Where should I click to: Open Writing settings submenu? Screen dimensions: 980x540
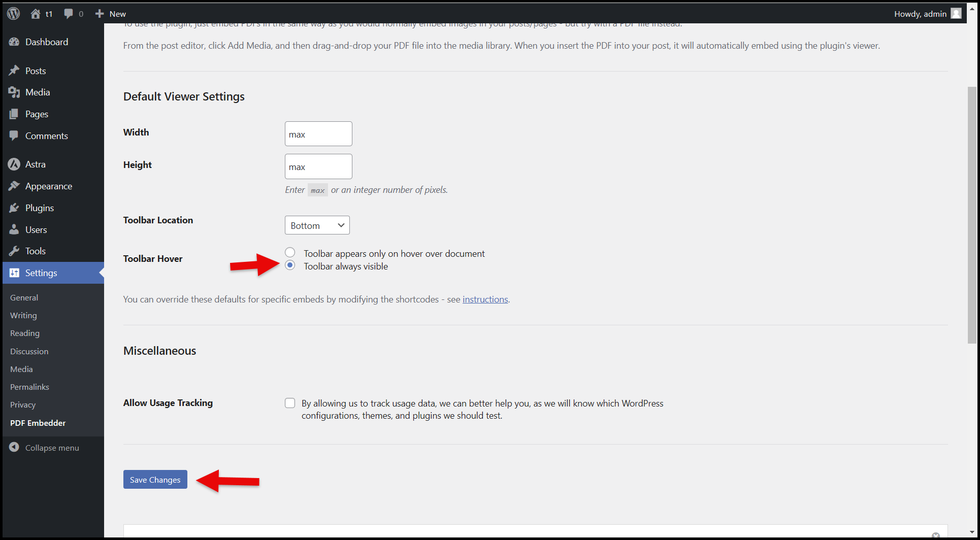(x=23, y=315)
